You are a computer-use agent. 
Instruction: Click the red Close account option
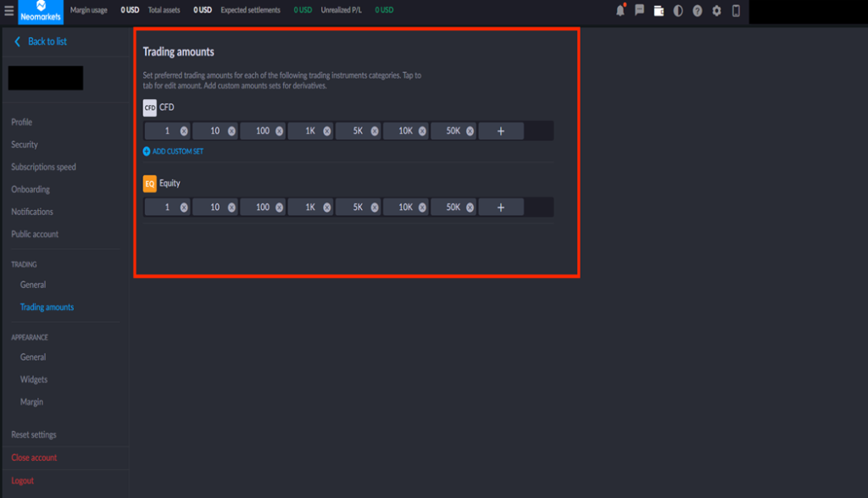click(34, 457)
